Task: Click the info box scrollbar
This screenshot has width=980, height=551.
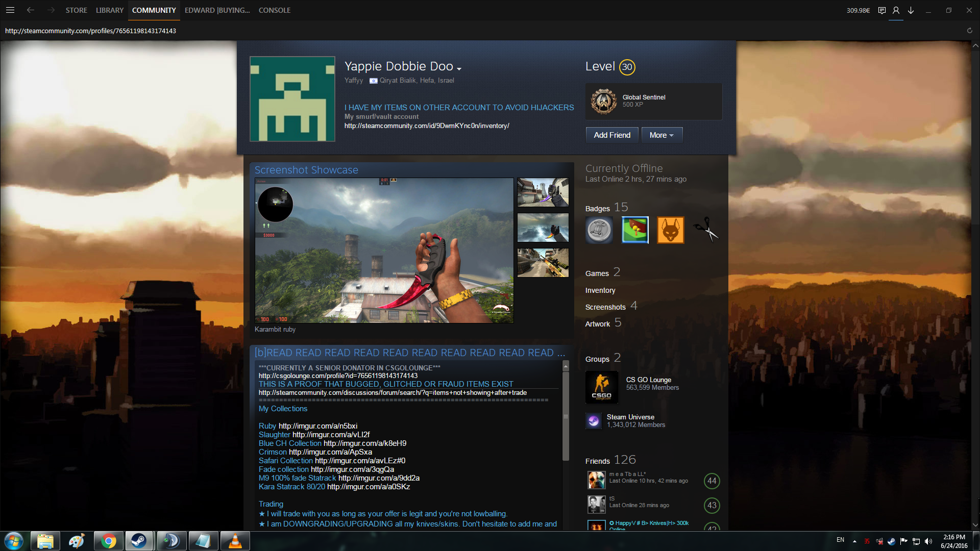Action: pos(566,416)
